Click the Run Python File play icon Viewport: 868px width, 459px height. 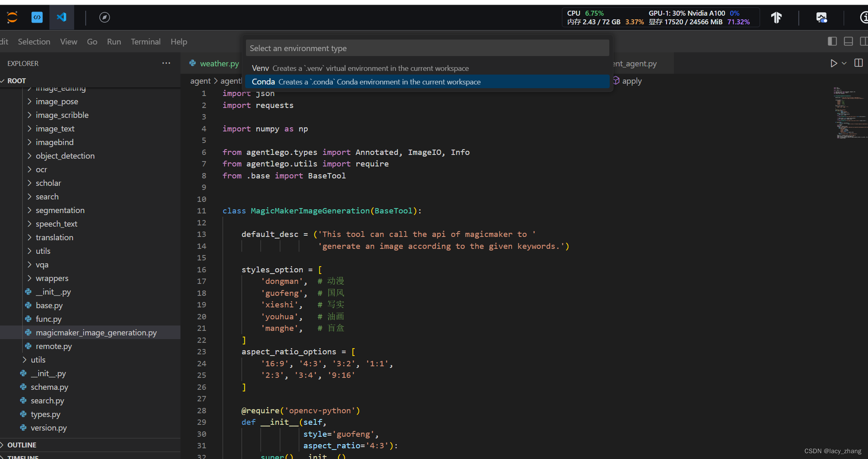tap(833, 63)
